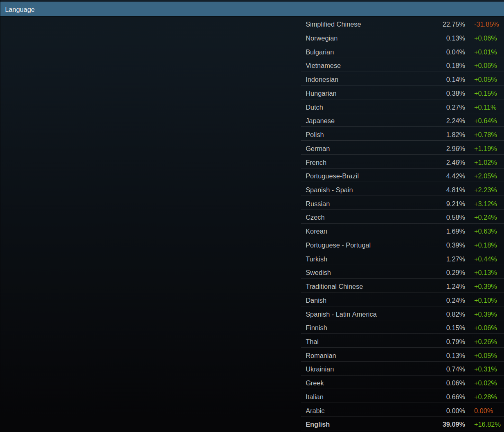Click the +1.02% change for French
Image resolution: width=504 pixels, height=432 pixels.
[x=486, y=162]
